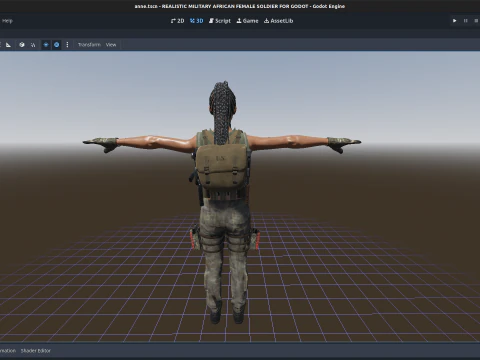This screenshot has height=360, width=480.
Task: Open sun and environment settings dots
Action: click(x=67, y=45)
